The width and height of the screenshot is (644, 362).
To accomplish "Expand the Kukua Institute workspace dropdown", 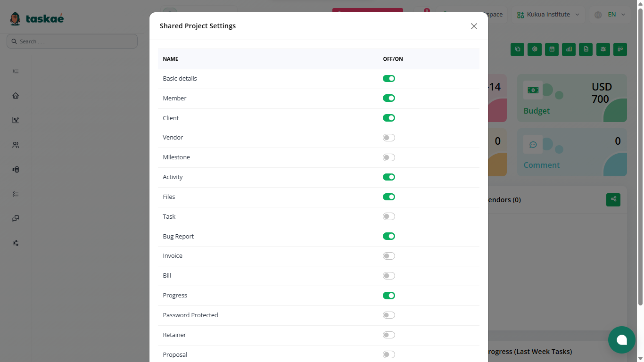I will [x=548, y=15].
